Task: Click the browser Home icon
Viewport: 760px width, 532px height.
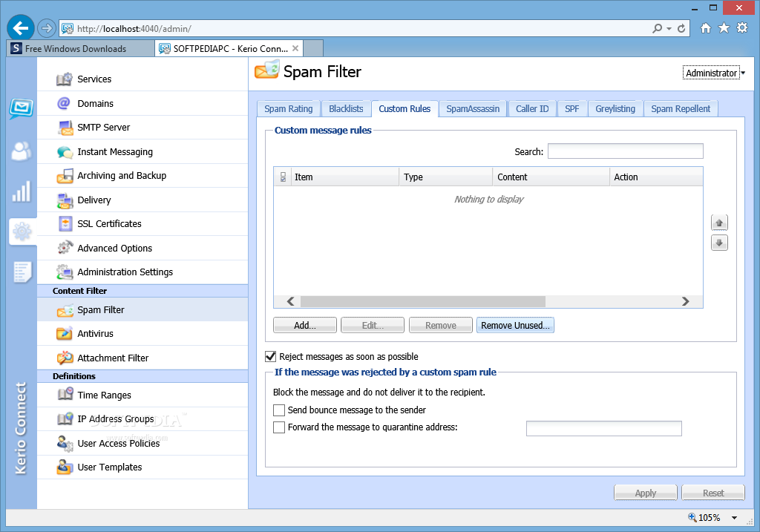Action: 706,28
